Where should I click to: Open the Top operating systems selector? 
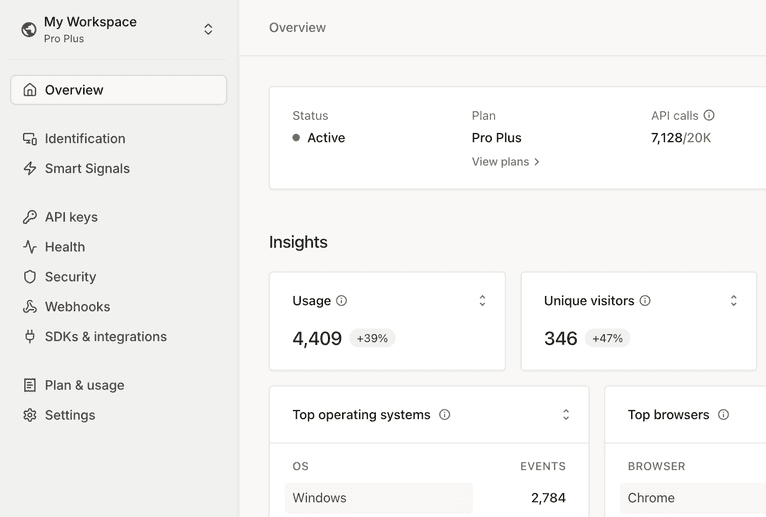(x=565, y=415)
